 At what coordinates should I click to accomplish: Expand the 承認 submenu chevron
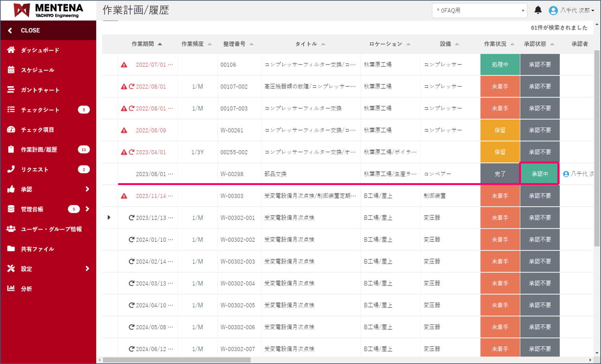tap(87, 189)
